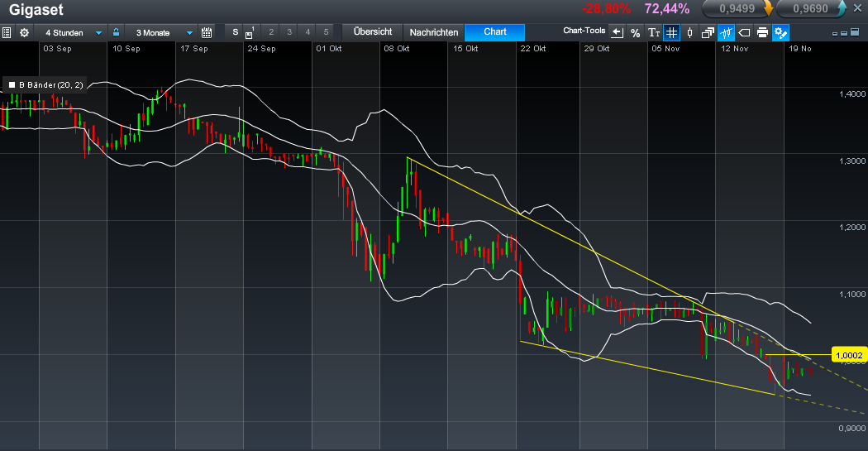Click the price label tag icon
Image resolution: width=868 pixels, height=451 pixels.
[744, 33]
